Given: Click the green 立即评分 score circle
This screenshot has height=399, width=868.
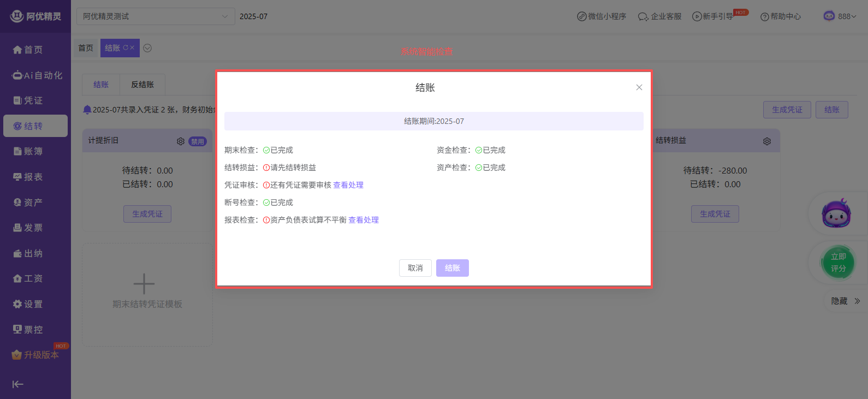Looking at the screenshot, I should [x=838, y=263].
